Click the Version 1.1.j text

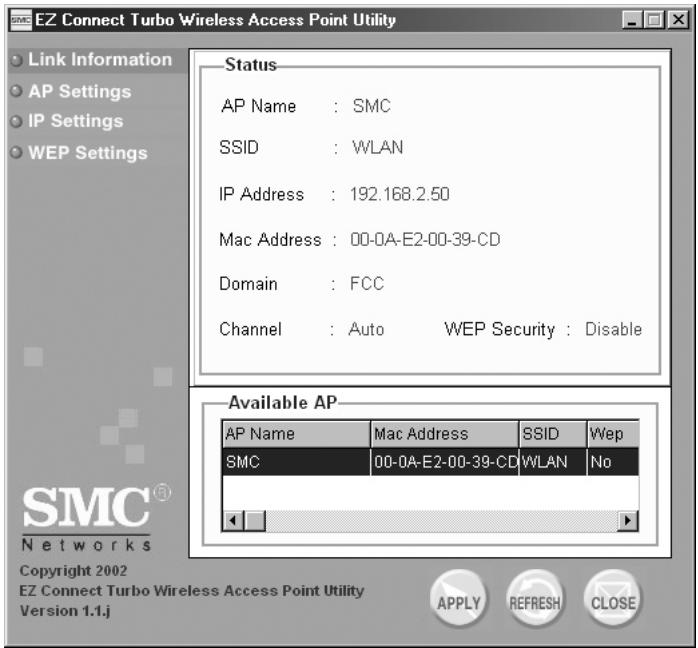[x=65, y=611]
